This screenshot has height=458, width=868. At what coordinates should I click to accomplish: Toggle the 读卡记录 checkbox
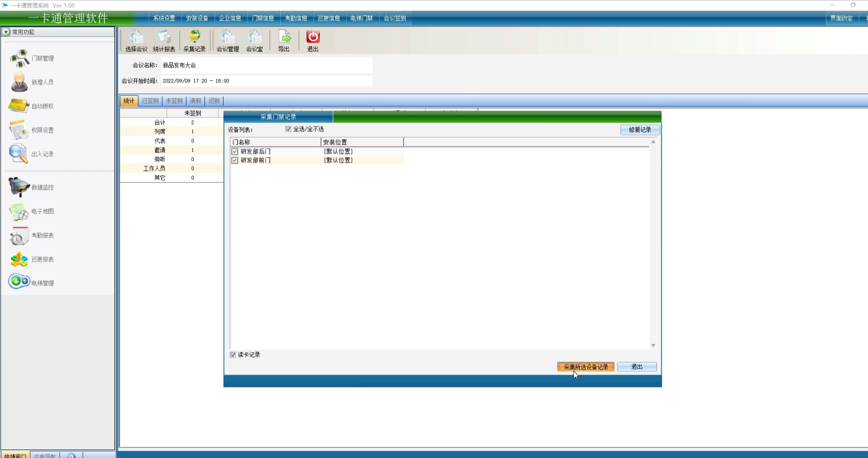(233, 355)
